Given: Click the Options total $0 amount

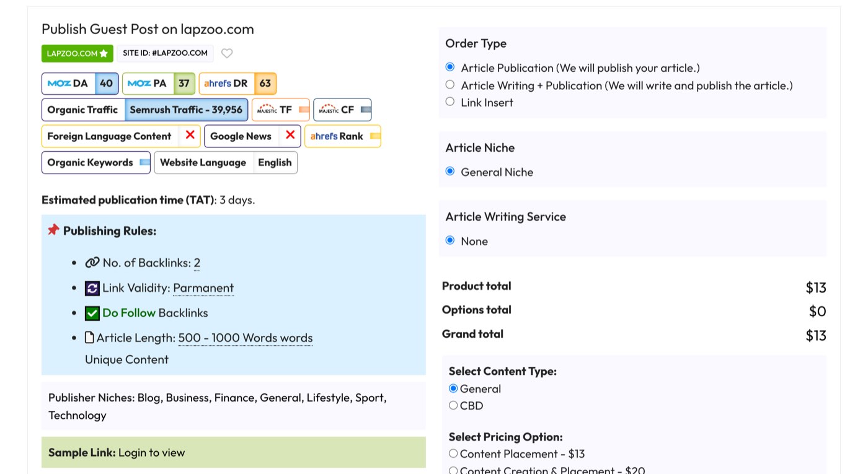Looking at the screenshot, I should (818, 311).
